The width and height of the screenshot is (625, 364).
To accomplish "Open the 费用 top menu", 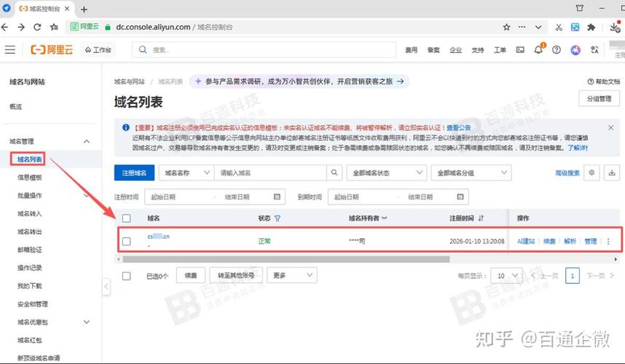I will [412, 50].
